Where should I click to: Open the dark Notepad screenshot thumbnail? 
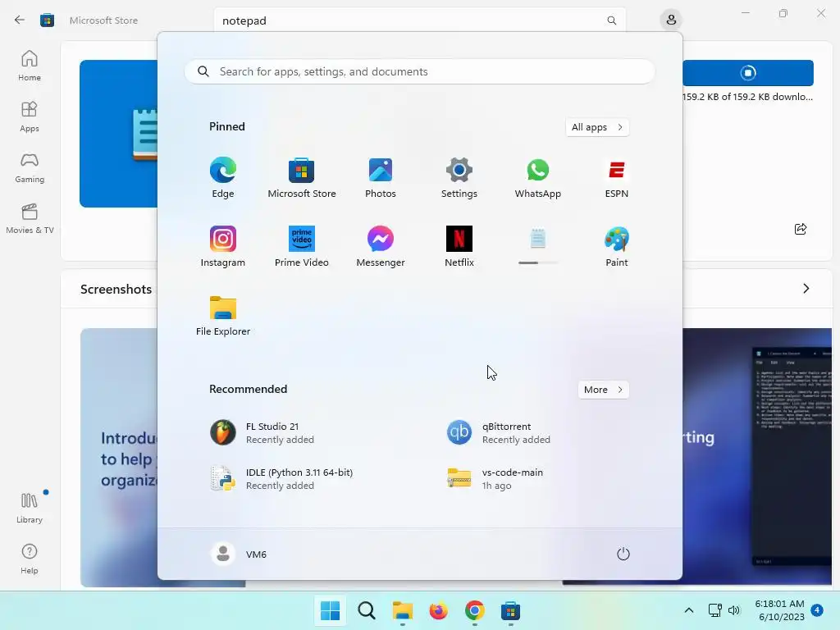pyautogui.click(x=756, y=455)
